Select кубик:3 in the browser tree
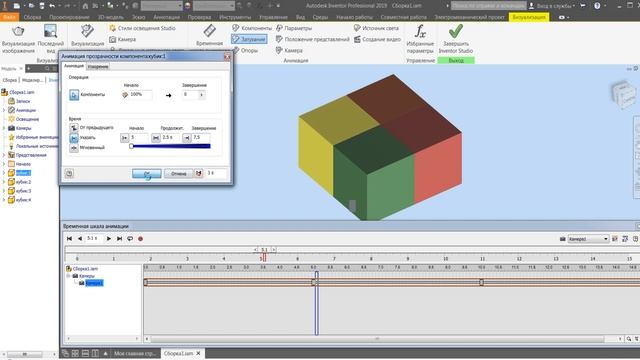Viewport: 640px width, 360px height. (x=23, y=191)
